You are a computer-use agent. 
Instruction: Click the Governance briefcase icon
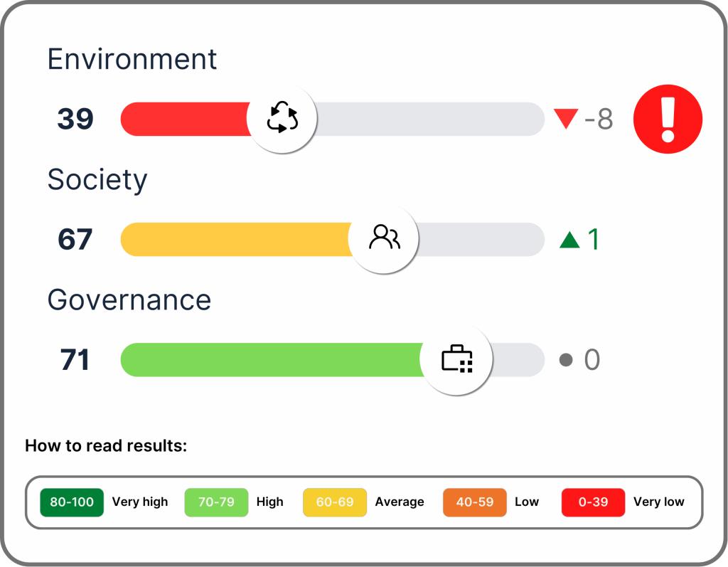[x=456, y=359]
